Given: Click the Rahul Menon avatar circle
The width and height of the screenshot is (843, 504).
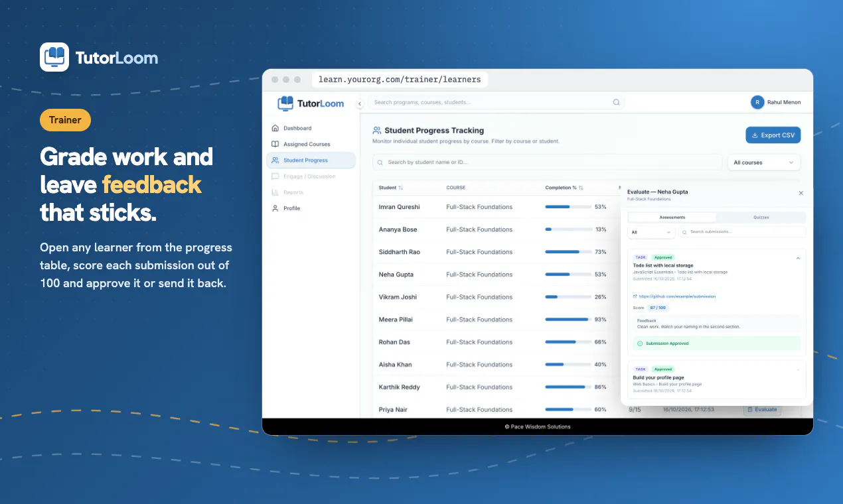Looking at the screenshot, I should 757,102.
